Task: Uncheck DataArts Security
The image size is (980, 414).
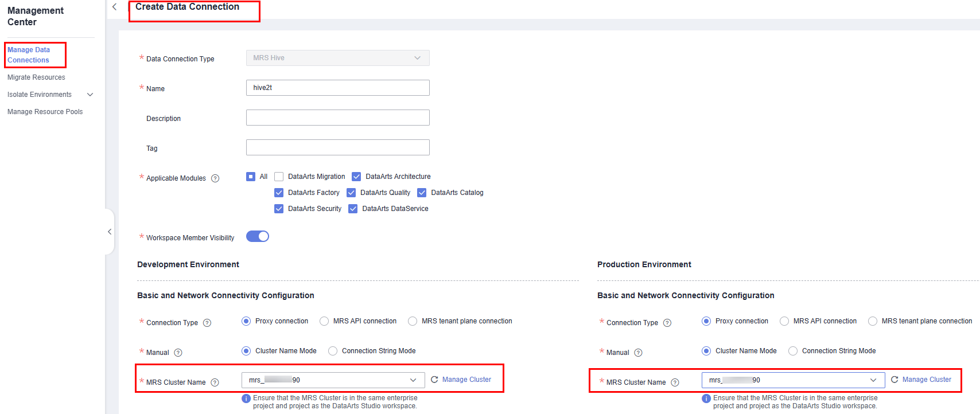Action: pos(279,209)
